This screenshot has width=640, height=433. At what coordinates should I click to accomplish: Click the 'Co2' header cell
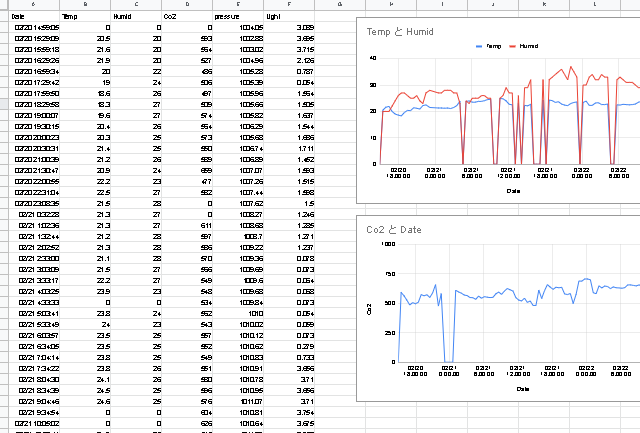[170, 17]
